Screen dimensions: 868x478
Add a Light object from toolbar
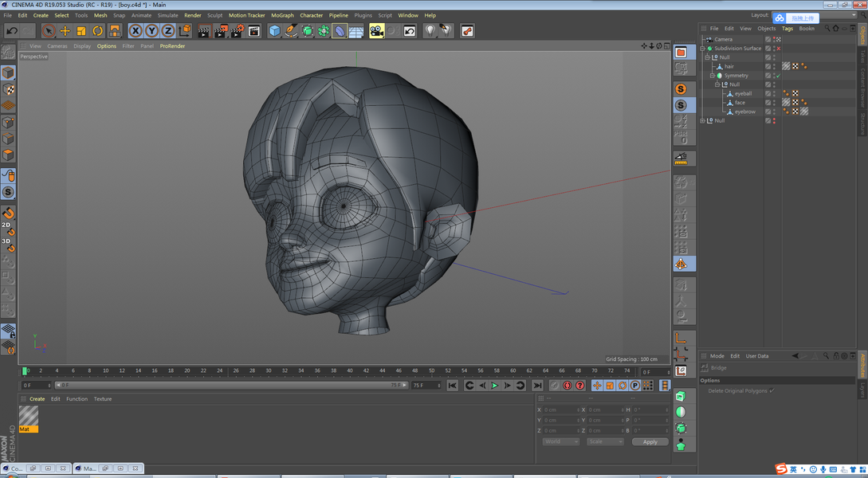pos(430,31)
